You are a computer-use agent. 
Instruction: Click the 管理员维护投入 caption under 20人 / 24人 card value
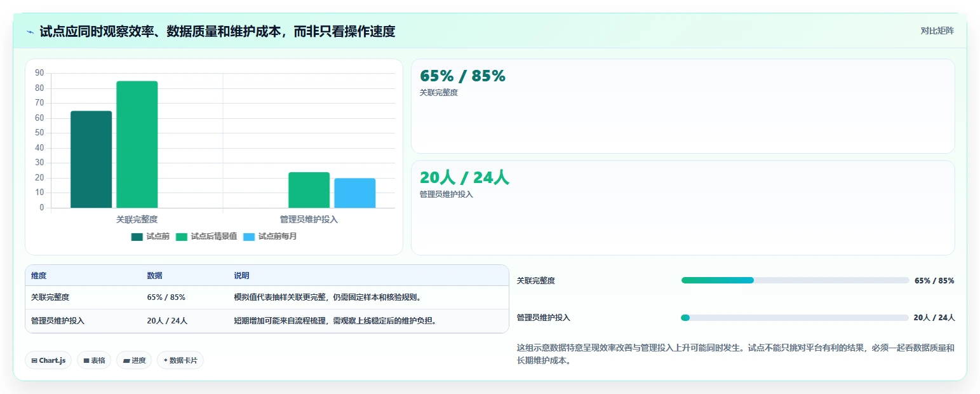[x=446, y=194]
